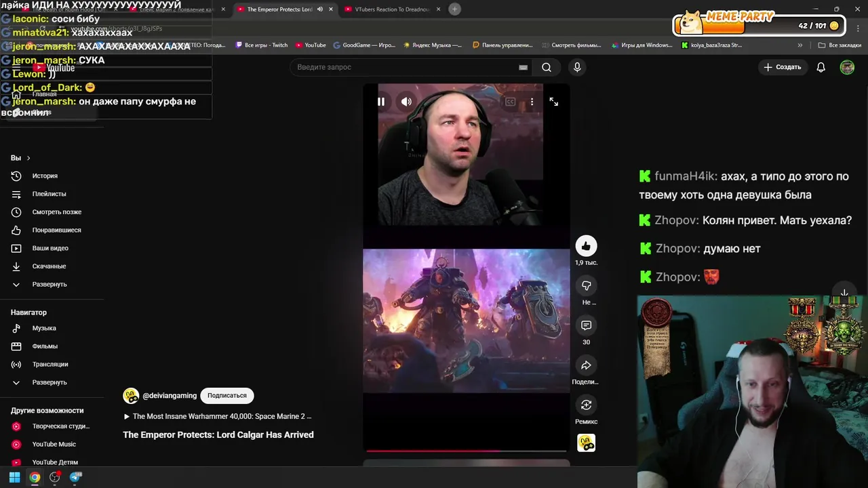Start voice search with microphone
868x488 pixels.
[577, 67]
